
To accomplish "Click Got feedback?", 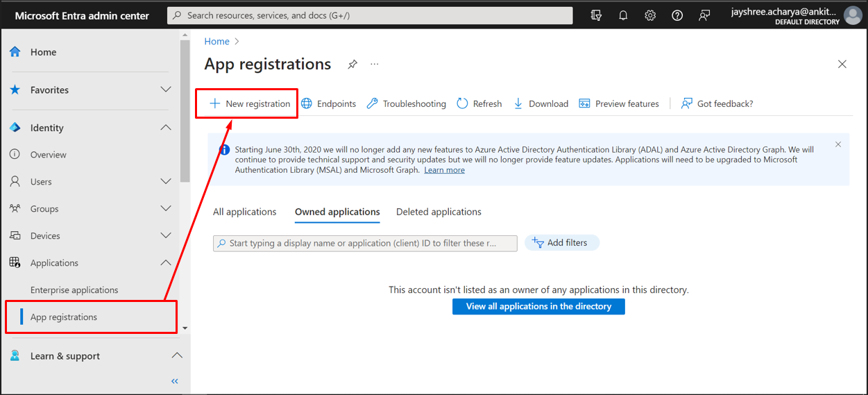I will click(717, 103).
